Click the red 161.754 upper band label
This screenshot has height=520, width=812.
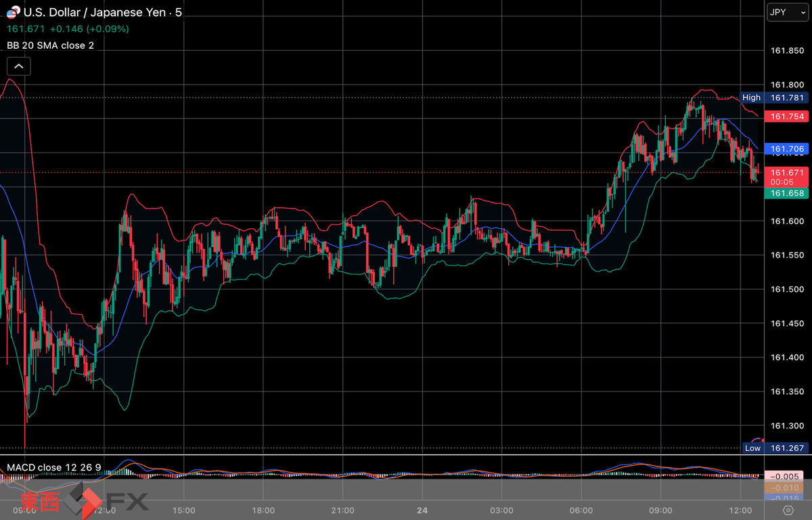pos(786,116)
